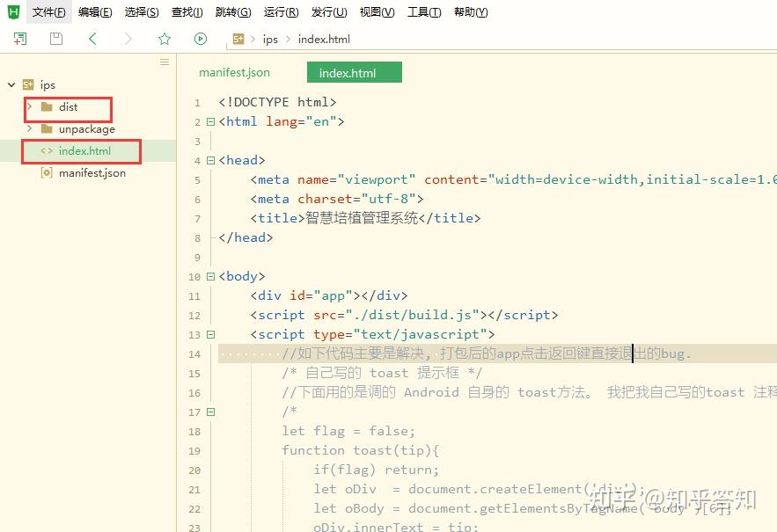Click the new project icon
This screenshot has height=532, width=777.
18,39
